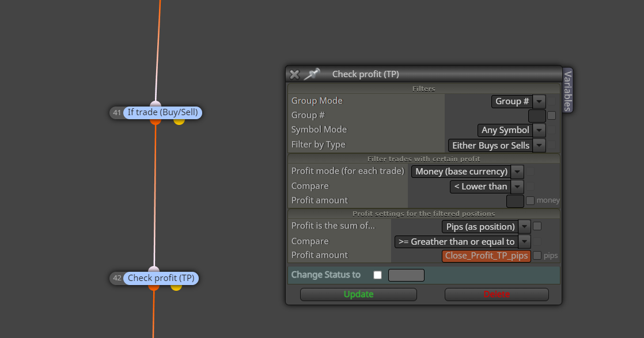The height and width of the screenshot is (338, 644).
Task: Open '>= Greather than or equal to' dropdown
Action: (463, 241)
